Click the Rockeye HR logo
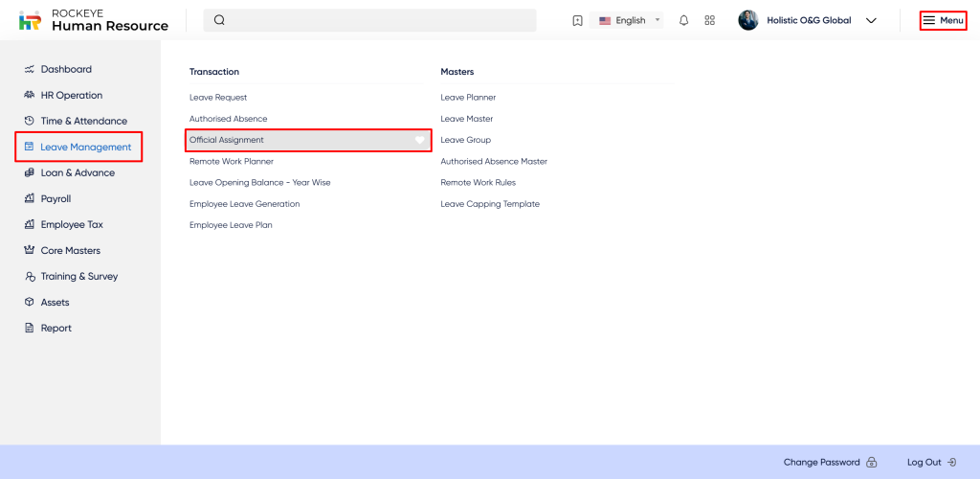 click(31, 20)
